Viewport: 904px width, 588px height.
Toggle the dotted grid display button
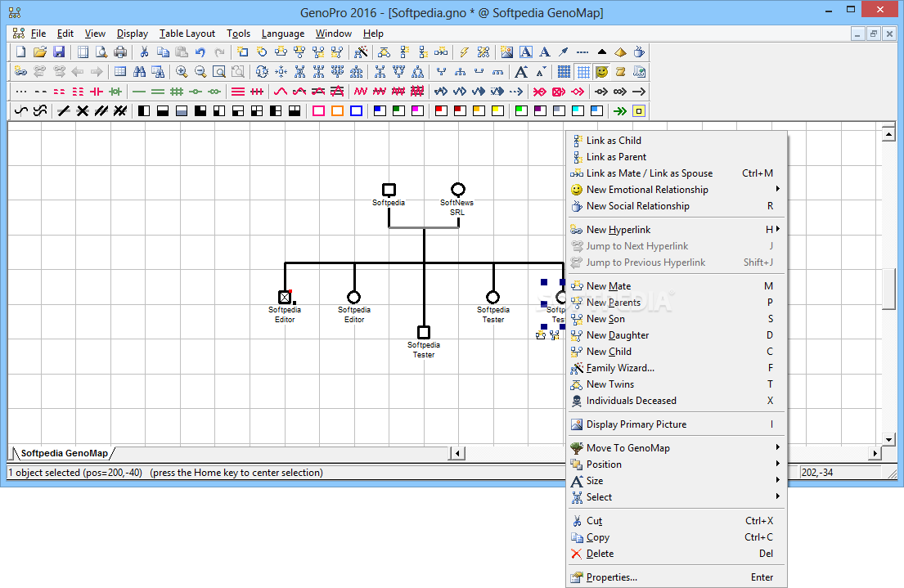[x=564, y=71]
